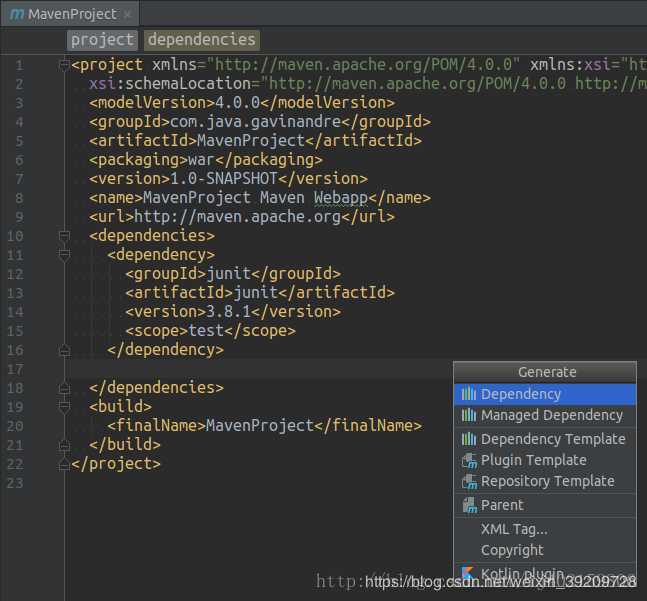Click the fold end marker on line 16
The height and width of the screenshot is (601, 647).
click(x=64, y=350)
